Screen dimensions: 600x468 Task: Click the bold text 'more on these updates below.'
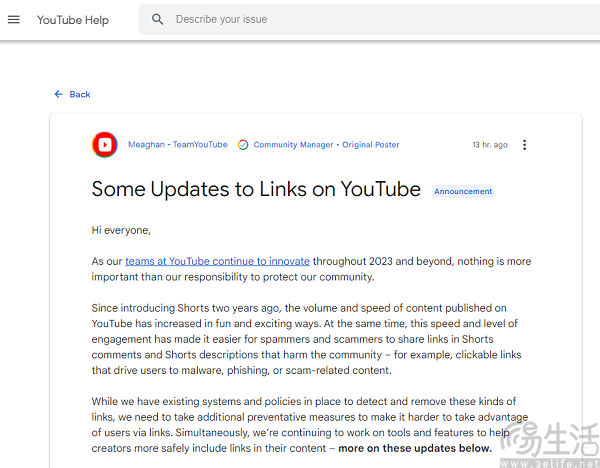coord(415,448)
